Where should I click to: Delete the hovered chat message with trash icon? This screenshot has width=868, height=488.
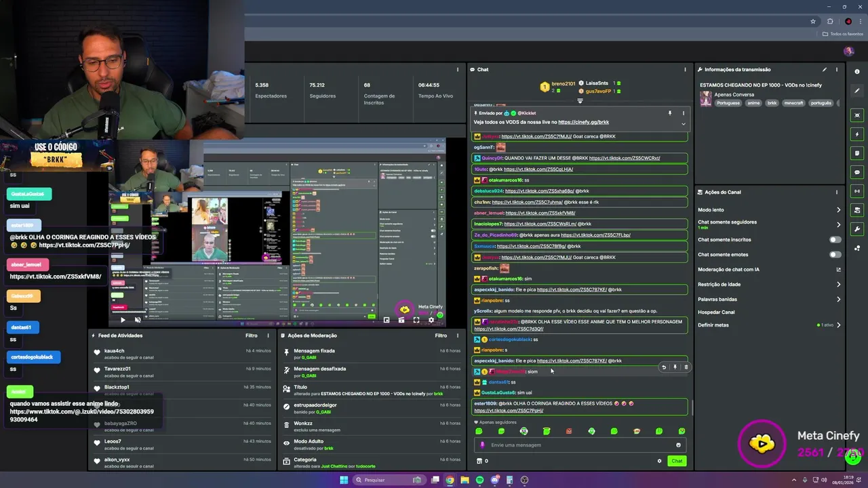(x=686, y=367)
